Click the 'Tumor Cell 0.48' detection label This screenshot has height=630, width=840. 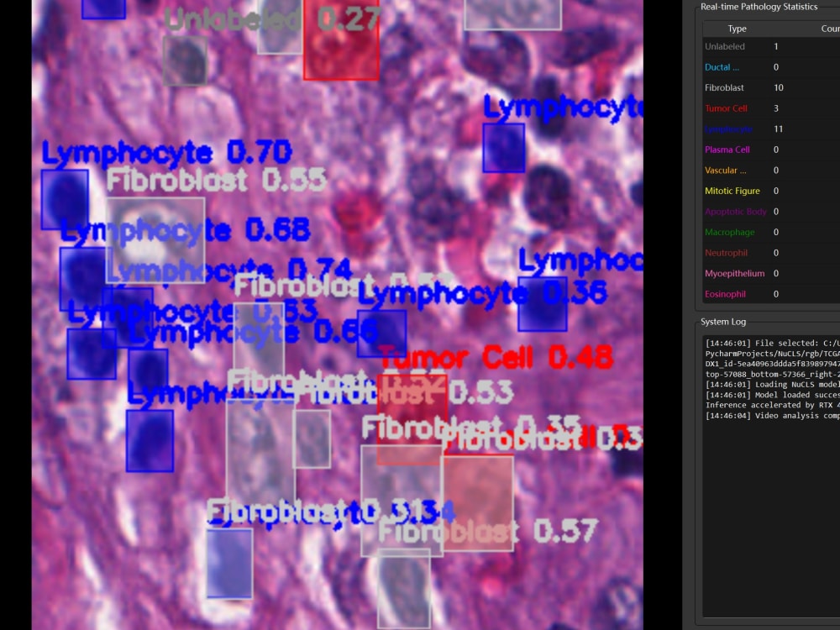(496, 357)
